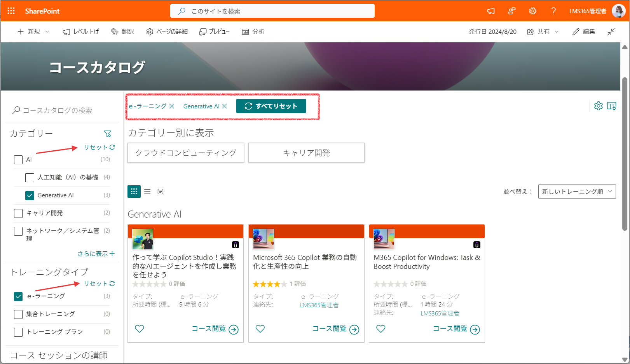Click the Udemy badge on M365 Copilot for Windows card
The image size is (630, 364).
point(477,245)
